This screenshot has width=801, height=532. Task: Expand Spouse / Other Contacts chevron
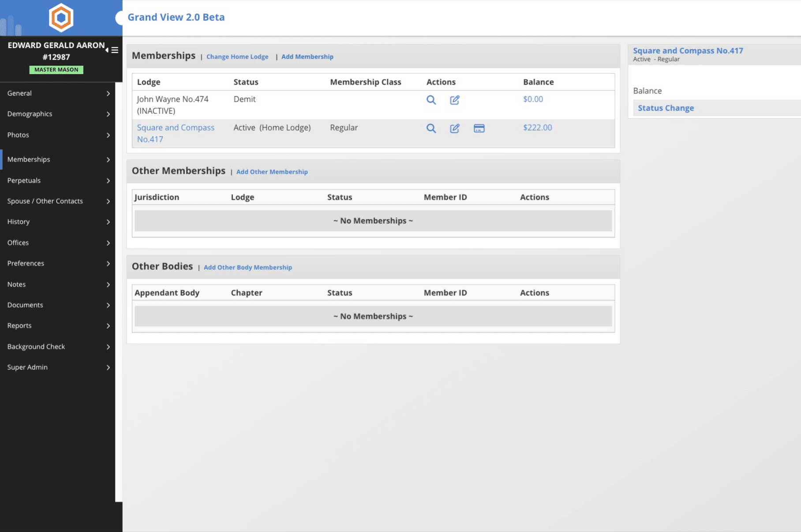(108, 201)
